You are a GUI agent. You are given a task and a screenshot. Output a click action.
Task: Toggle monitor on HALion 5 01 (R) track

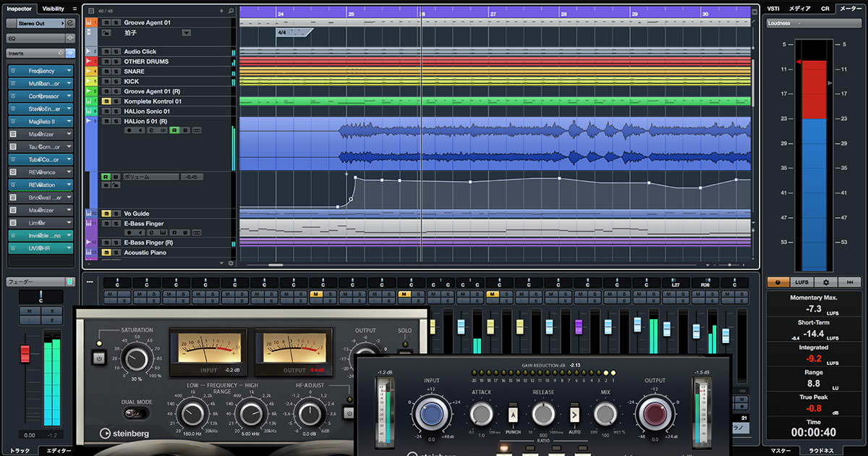tap(139, 131)
